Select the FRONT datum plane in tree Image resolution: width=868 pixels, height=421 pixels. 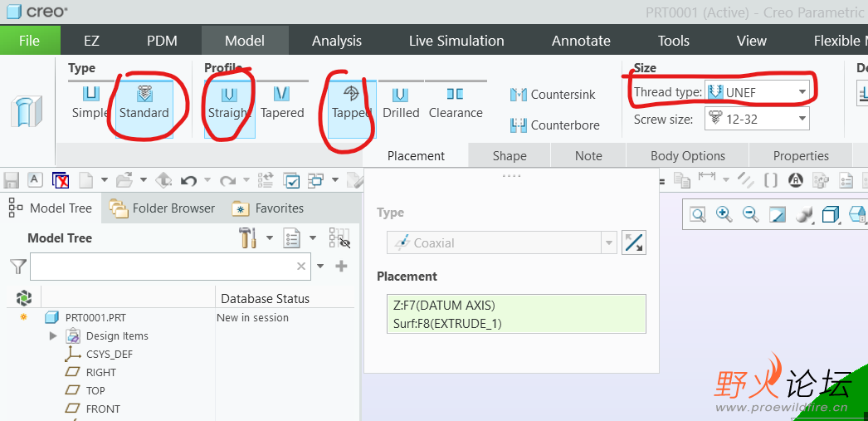click(x=103, y=409)
